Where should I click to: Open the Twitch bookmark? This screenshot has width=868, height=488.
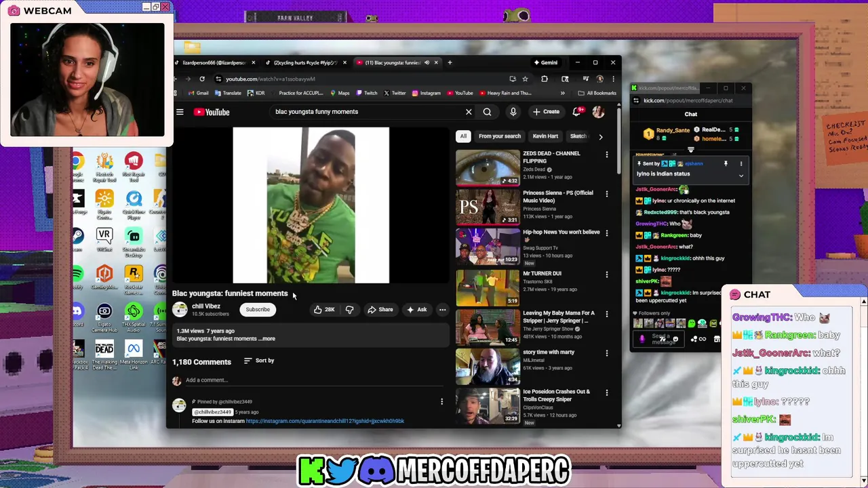coord(367,93)
